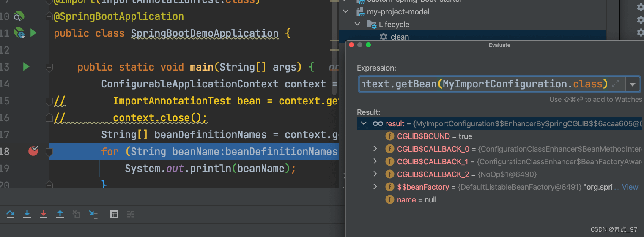Click the expand-editor icon in Expression field

point(616,84)
